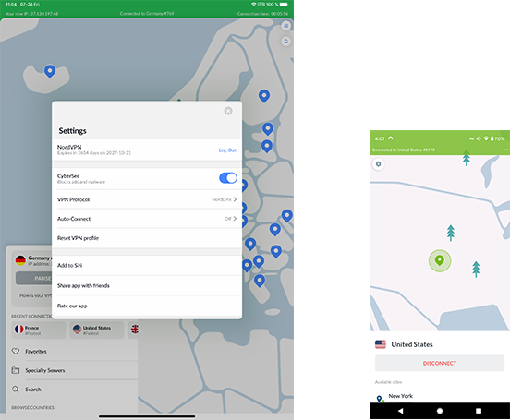Click the DISCONNECT button
Screen dimensions: 510x420
[440, 363]
